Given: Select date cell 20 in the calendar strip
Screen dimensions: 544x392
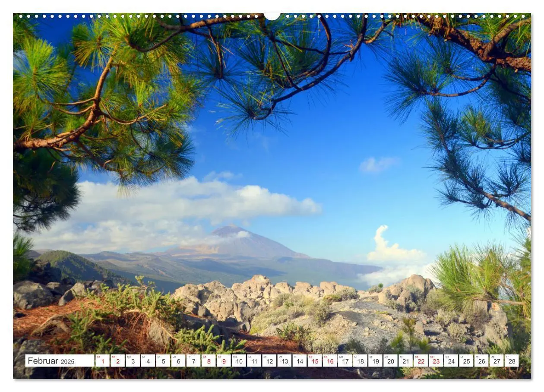Looking at the screenshot, I should (x=390, y=361).
